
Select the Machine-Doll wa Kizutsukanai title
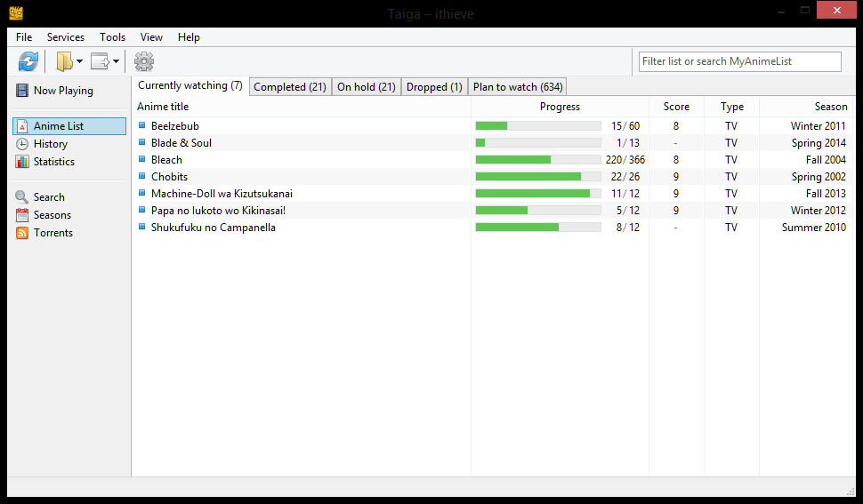pos(222,194)
